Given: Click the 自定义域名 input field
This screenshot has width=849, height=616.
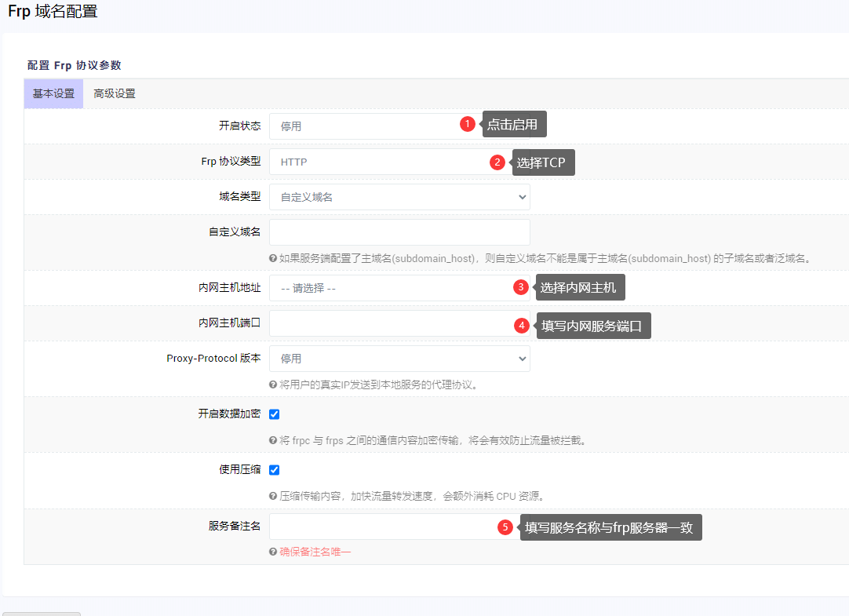Looking at the screenshot, I should (x=399, y=232).
